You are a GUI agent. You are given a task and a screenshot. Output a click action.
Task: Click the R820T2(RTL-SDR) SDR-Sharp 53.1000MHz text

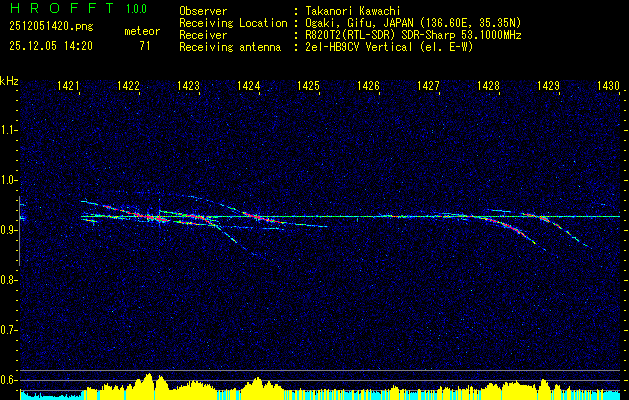click(x=413, y=35)
